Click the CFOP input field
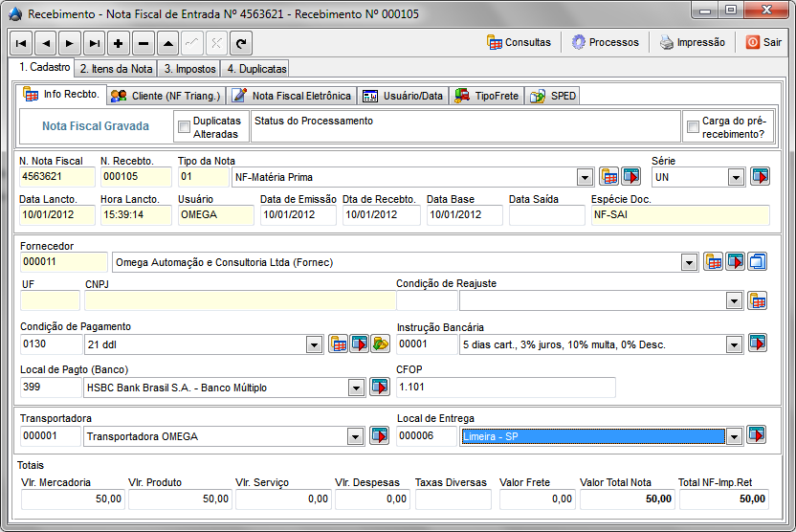This screenshot has width=796, height=532. pos(505,388)
